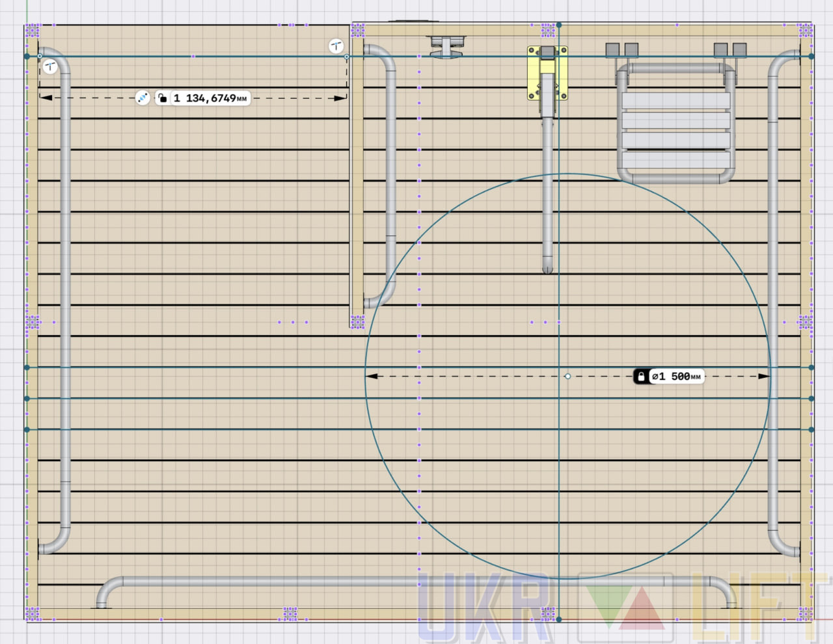Select the top endpoint of the vertical construction line
The height and width of the screenshot is (644, 833).
(558, 25)
